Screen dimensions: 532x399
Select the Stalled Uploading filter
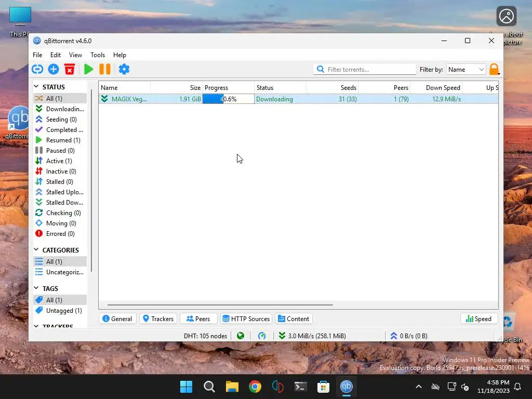tap(60, 192)
